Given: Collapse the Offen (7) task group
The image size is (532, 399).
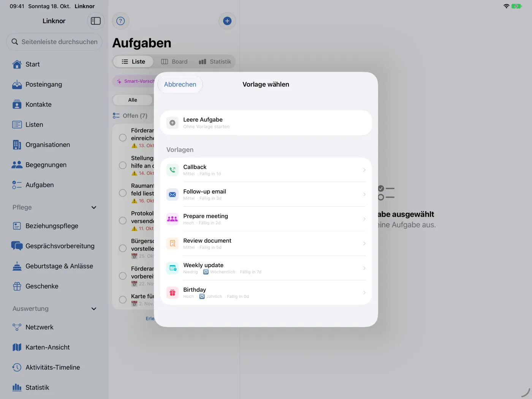Looking at the screenshot, I should tap(130, 116).
